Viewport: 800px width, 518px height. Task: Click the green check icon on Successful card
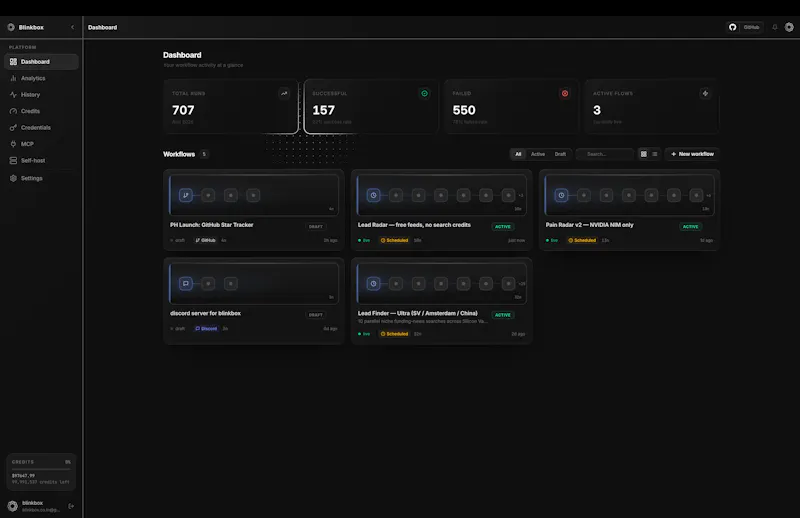424,93
